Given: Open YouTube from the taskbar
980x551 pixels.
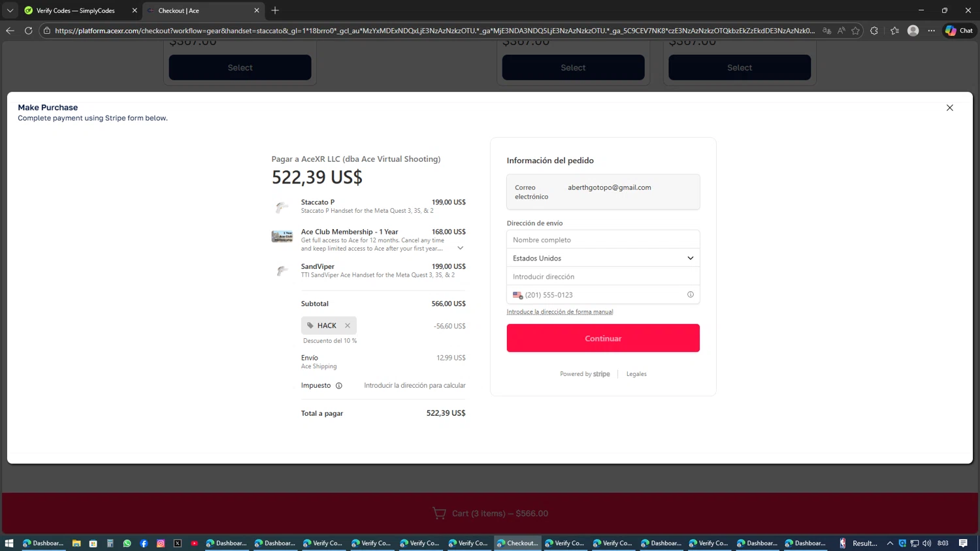Looking at the screenshot, I should pos(195,543).
